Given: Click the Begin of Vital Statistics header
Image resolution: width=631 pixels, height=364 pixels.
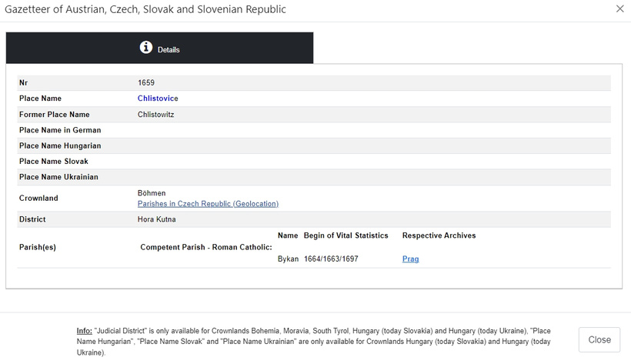Looking at the screenshot, I should pyautogui.click(x=346, y=235).
